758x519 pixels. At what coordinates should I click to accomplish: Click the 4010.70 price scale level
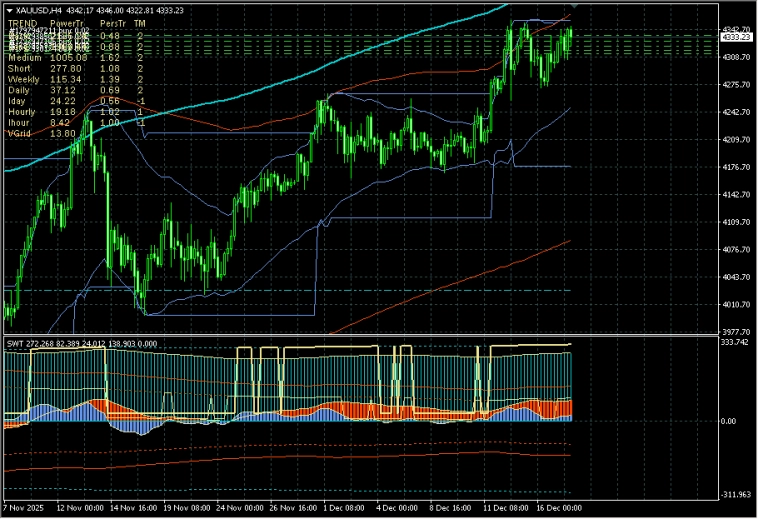[735, 304]
